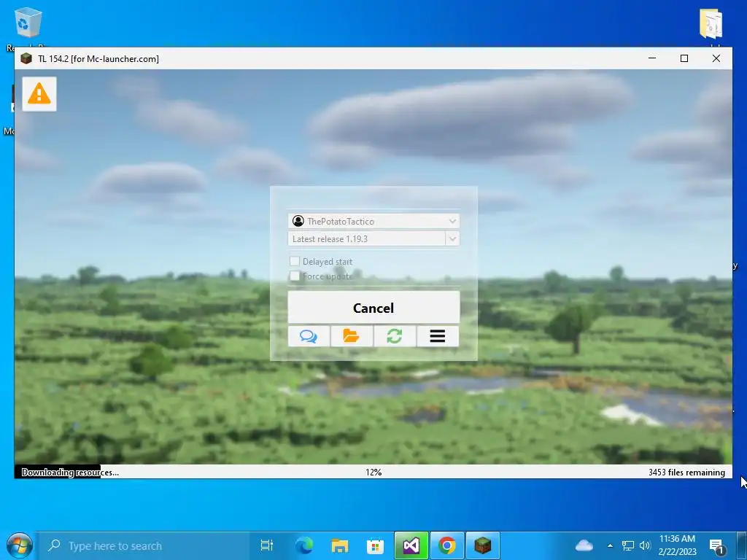Open the hamburger settings menu icon
Screen dimensions: 747x560
pyautogui.click(x=438, y=336)
